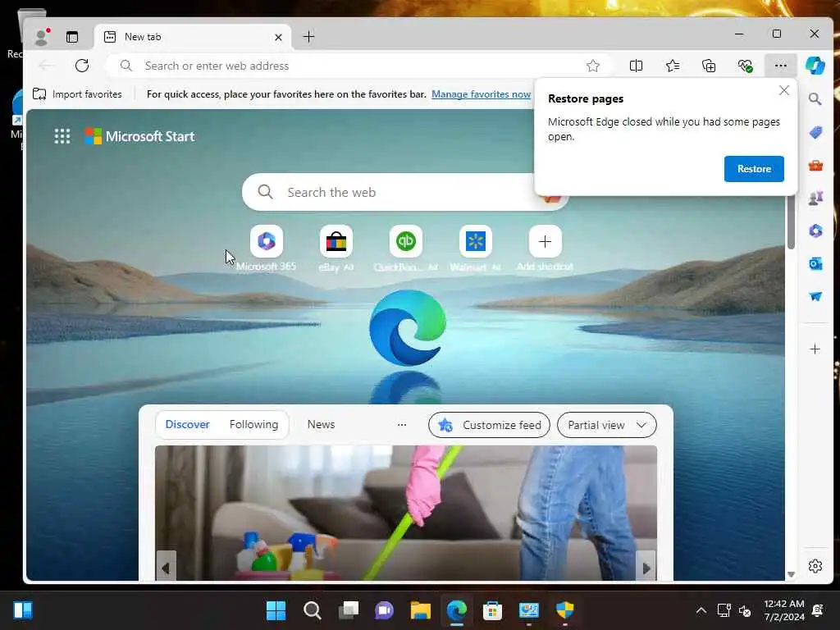Add a sidebar app with plus icon
840x630 pixels.
(x=815, y=349)
